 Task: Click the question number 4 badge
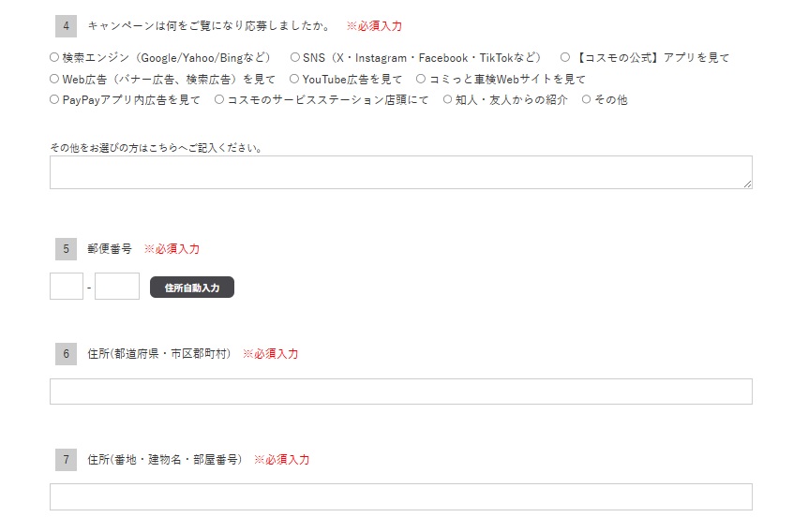point(66,26)
